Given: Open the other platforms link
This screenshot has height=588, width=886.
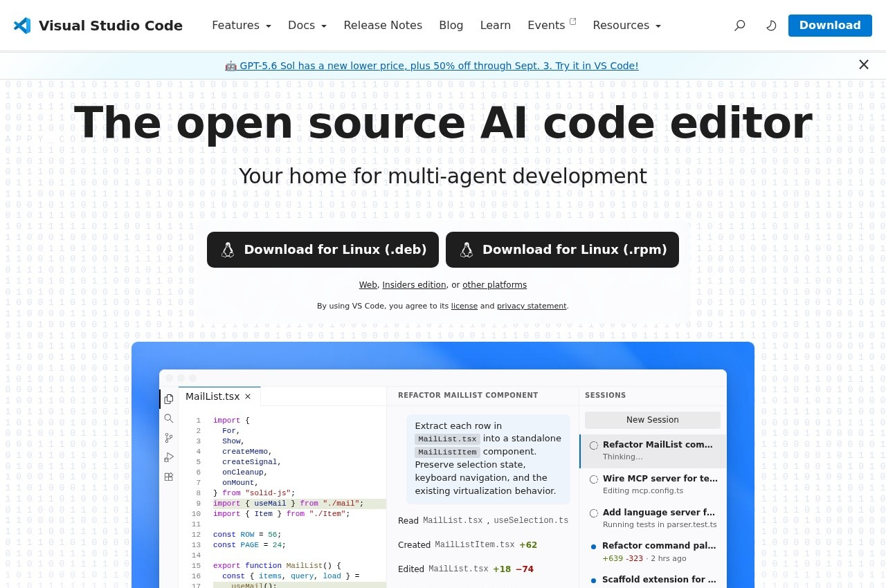Looking at the screenshot, I should [x=494, y=285].
